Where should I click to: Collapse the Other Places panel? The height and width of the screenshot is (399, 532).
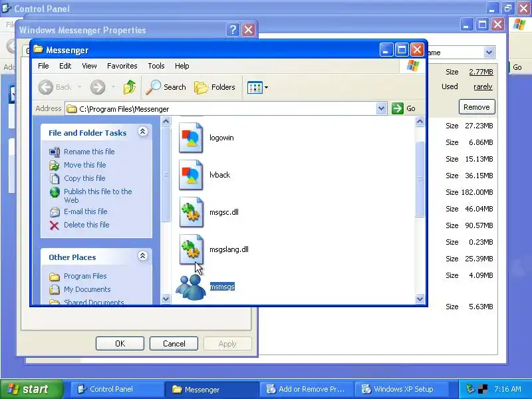[x=142, y=256]
